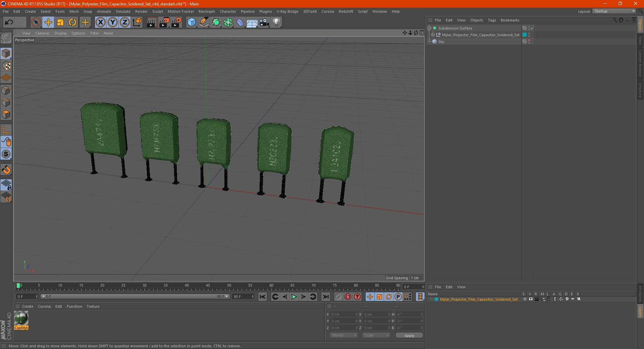Add a Camera object

[x=264, y=22]
